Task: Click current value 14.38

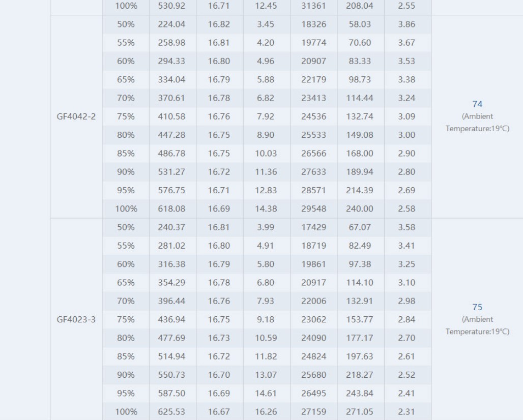Action: point(266,209)
